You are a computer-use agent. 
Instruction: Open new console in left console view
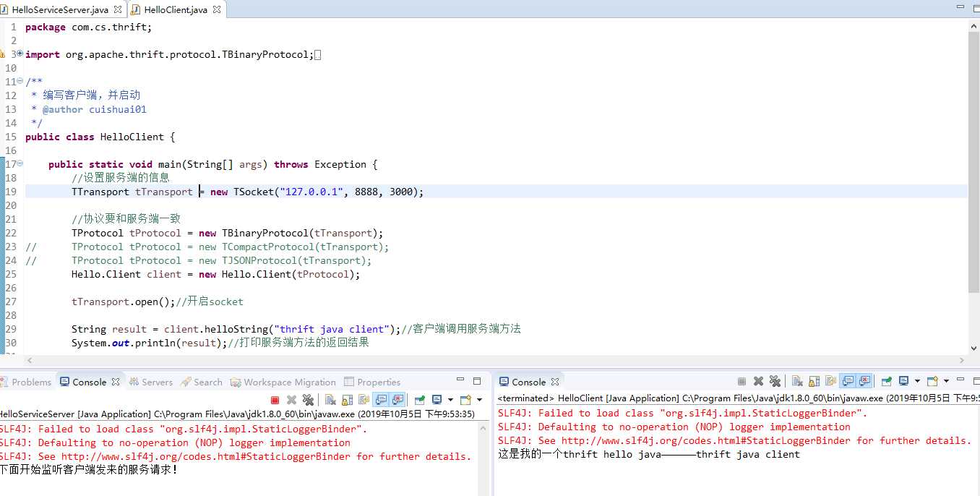click(x=465, y=400)
